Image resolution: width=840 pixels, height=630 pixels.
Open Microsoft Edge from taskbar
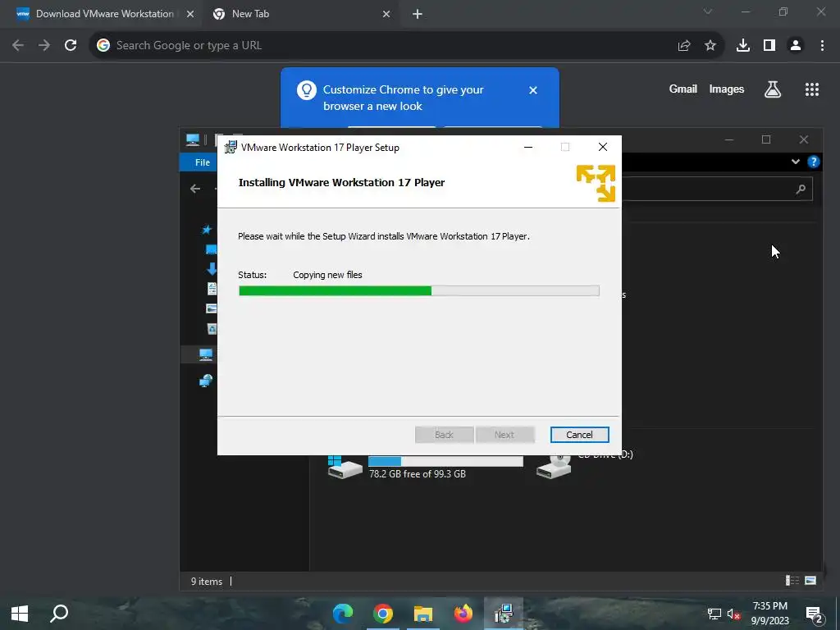343,614
